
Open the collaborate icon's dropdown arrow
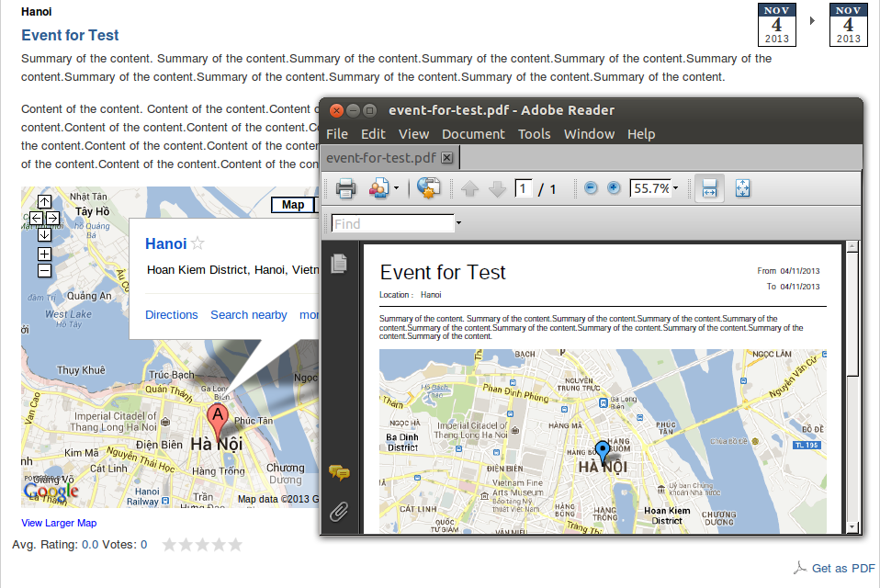coord(396,188)
